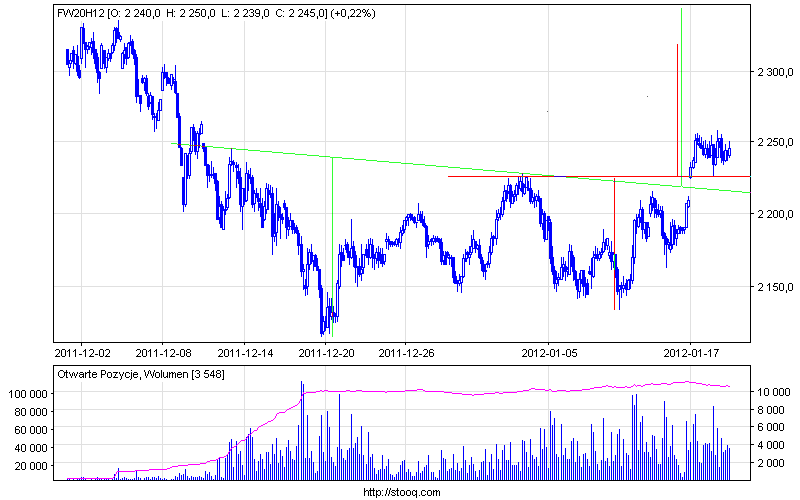800x500 pixels.
Task: Click the 80 000 open interest axis label
Action: [x=31, y=412]
